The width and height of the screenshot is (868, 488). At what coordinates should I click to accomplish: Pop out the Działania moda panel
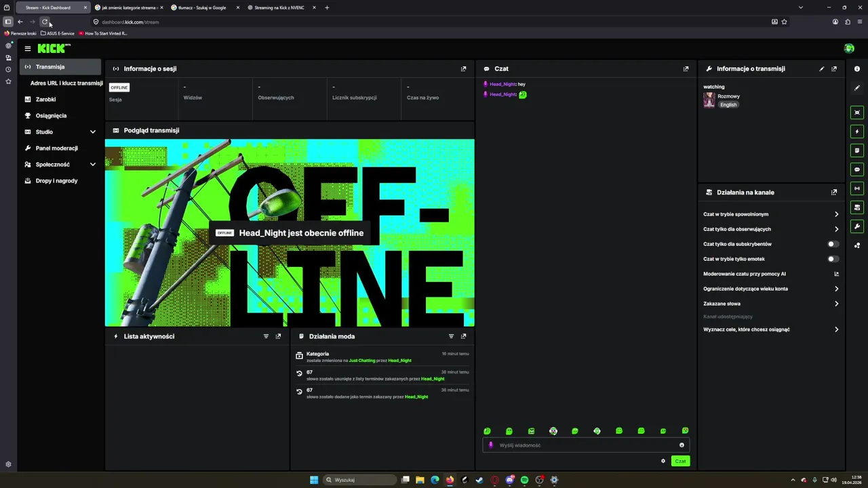[x=463, y=336]
